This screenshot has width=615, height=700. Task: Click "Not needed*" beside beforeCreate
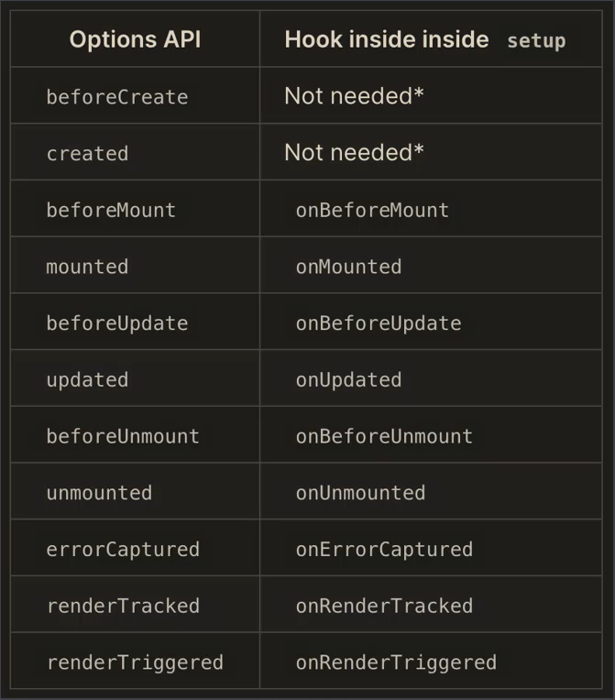[354, 96]
